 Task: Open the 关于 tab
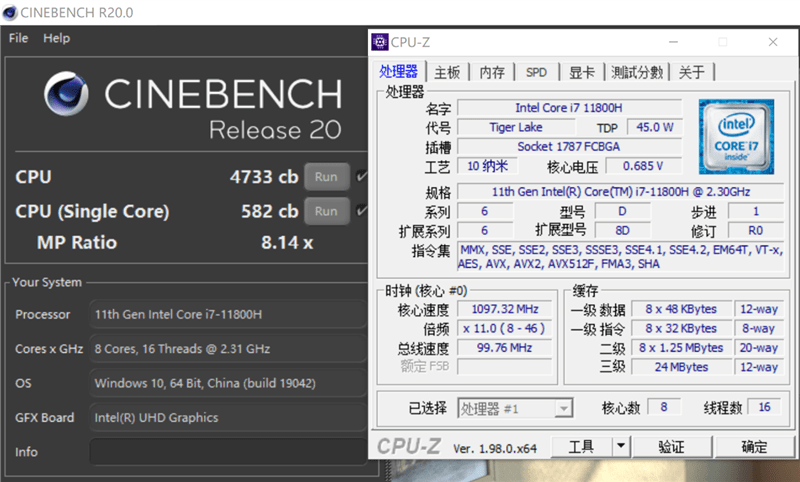tap(692, 72)
